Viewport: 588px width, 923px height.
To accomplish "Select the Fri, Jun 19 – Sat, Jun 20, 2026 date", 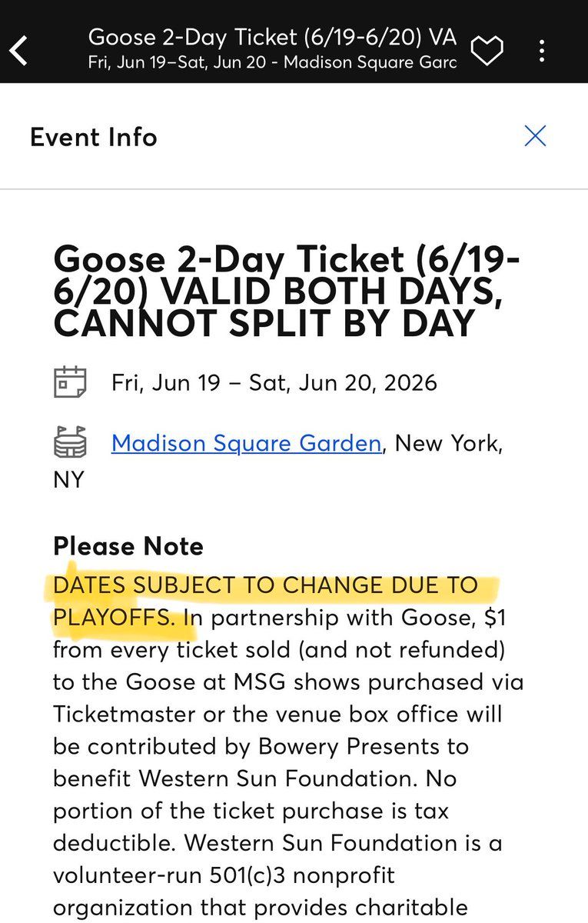I will point(274,382).
